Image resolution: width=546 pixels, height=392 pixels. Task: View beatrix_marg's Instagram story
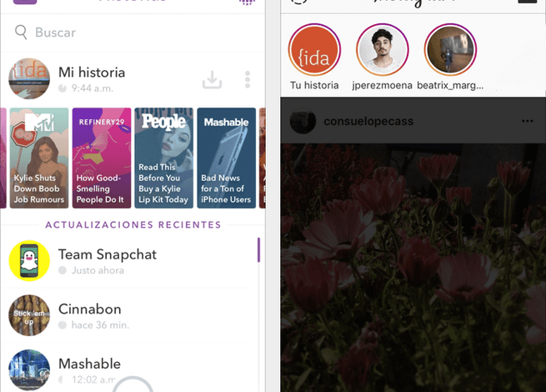pos(449,52)
